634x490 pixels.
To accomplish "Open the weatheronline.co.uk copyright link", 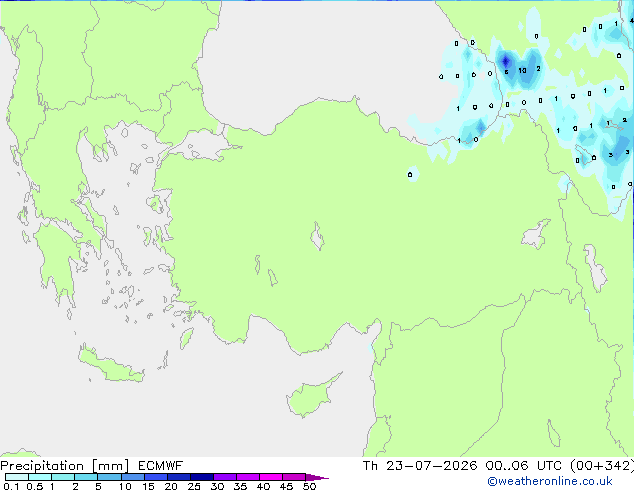I will point(550,481).
